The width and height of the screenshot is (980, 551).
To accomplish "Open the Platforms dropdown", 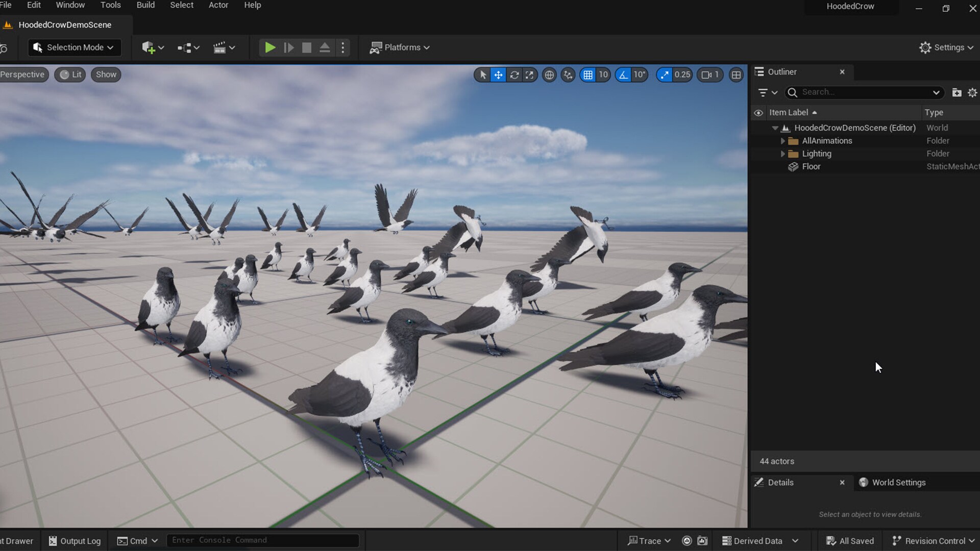I will coord(400,47).
